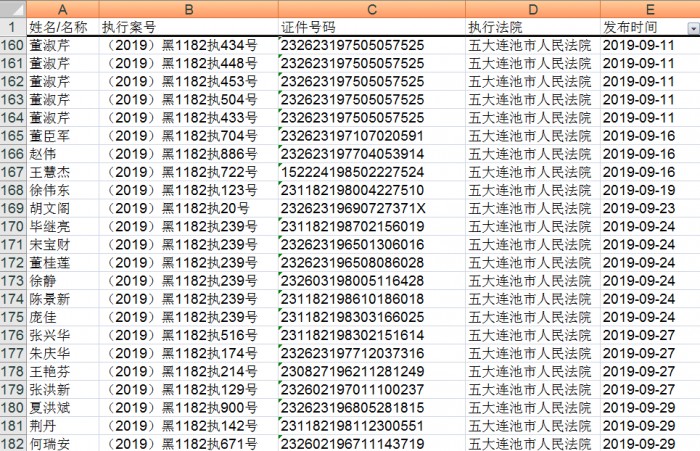This screenshot has height=451, width=700.
Task: Select row header 170
Action: pyautogui.click(x=12, y=226)
